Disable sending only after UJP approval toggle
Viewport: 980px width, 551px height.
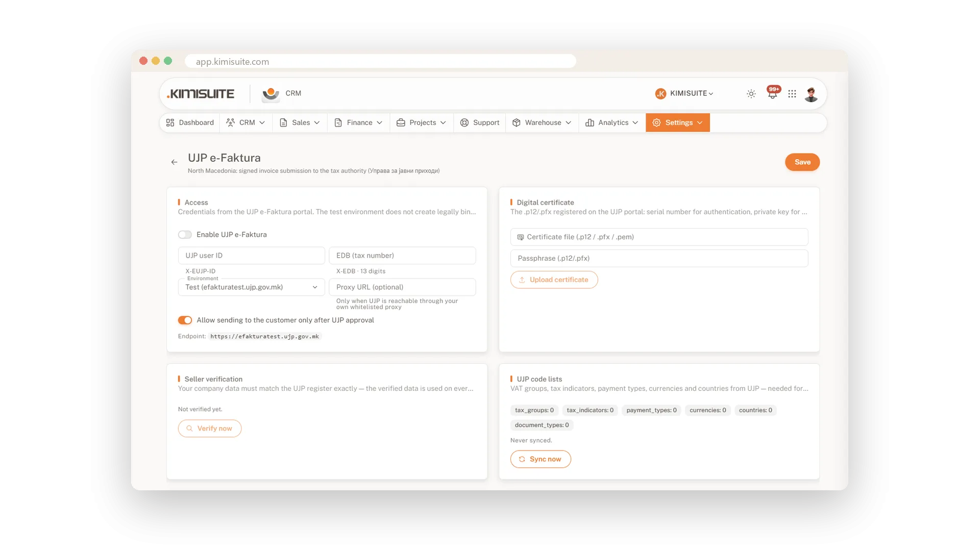click(185, 320)
